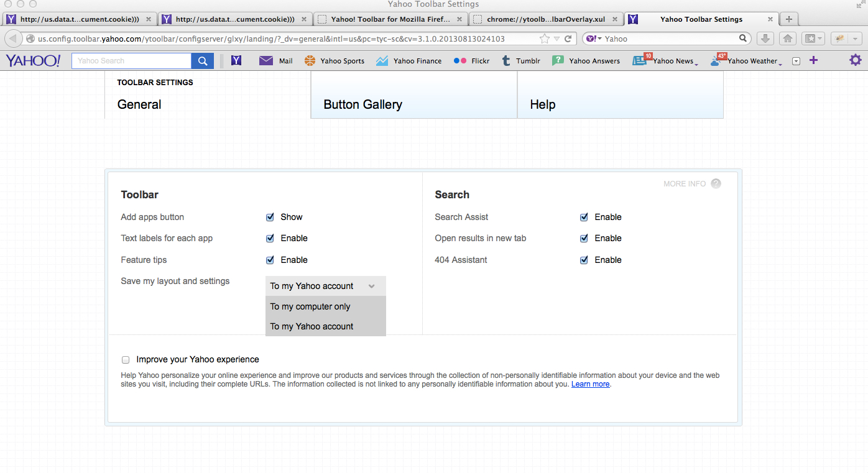The image size is (868, 473).
Task: Click the browser downloads arrow button
Action: [765, 39]
